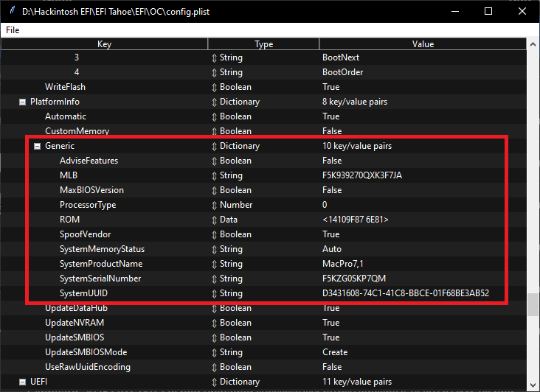Click the app feather icon in title bar

click(13, 11)
